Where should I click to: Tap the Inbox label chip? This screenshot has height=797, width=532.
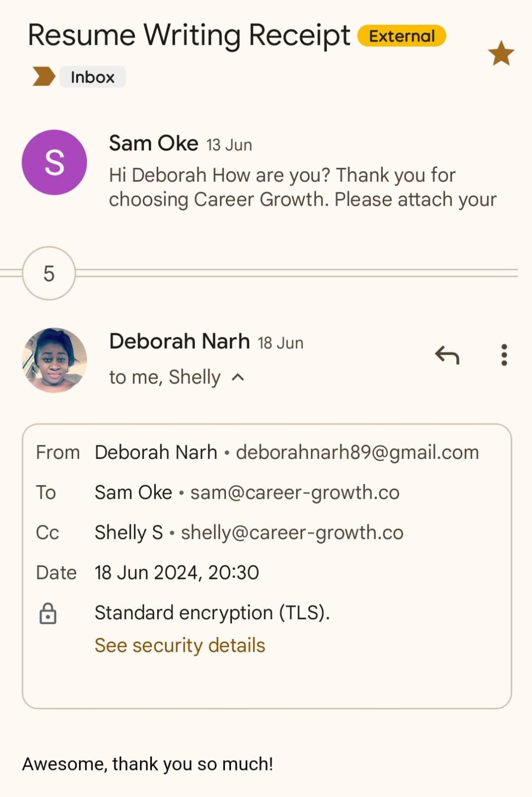(x=93, y=77)
